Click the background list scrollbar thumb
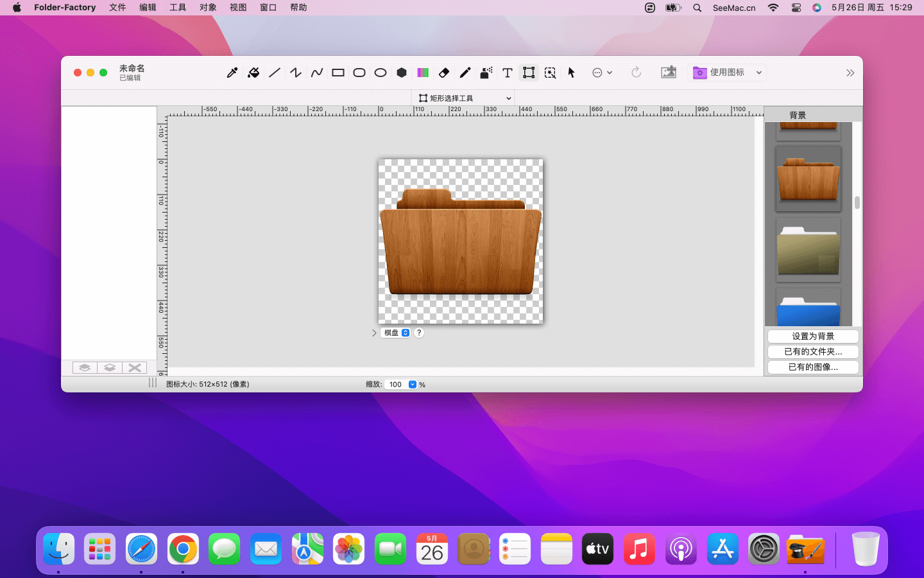The height and width of the screenshot is (578, 924). coord(857,203)
